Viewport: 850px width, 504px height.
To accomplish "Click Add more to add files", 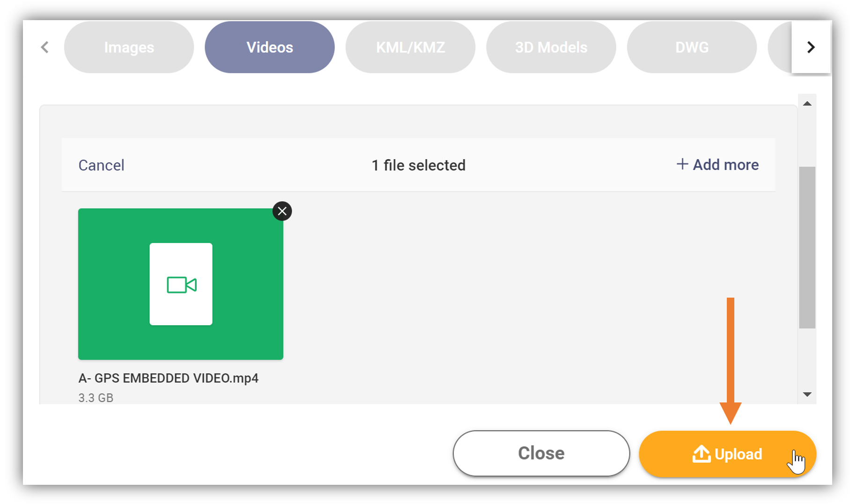I will click(717, 165).
